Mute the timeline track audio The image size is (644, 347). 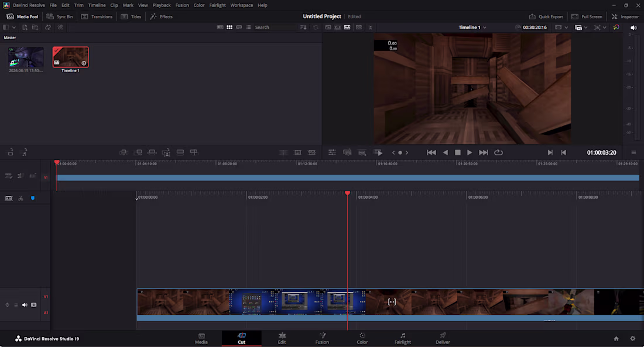(25, 305)
